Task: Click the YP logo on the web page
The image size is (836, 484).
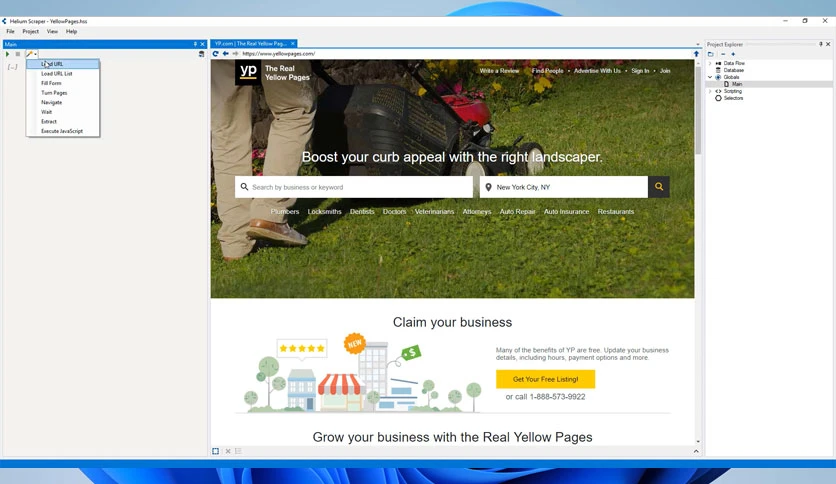Action: click(248, 72)
